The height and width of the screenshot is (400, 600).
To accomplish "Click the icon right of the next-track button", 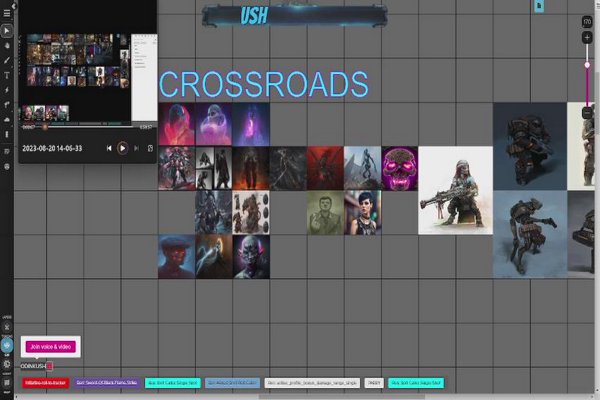I will (x=150, y=148).
